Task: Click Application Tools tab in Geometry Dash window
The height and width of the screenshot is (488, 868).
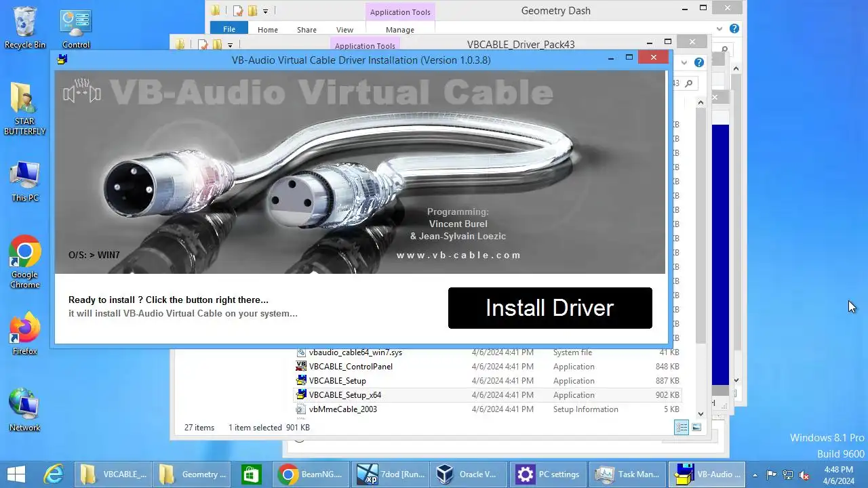Action: [x=400, y=12]
